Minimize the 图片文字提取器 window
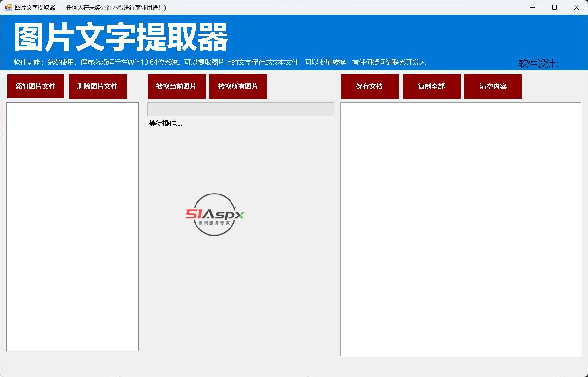The image size is (588, 377). pos(532,7)
